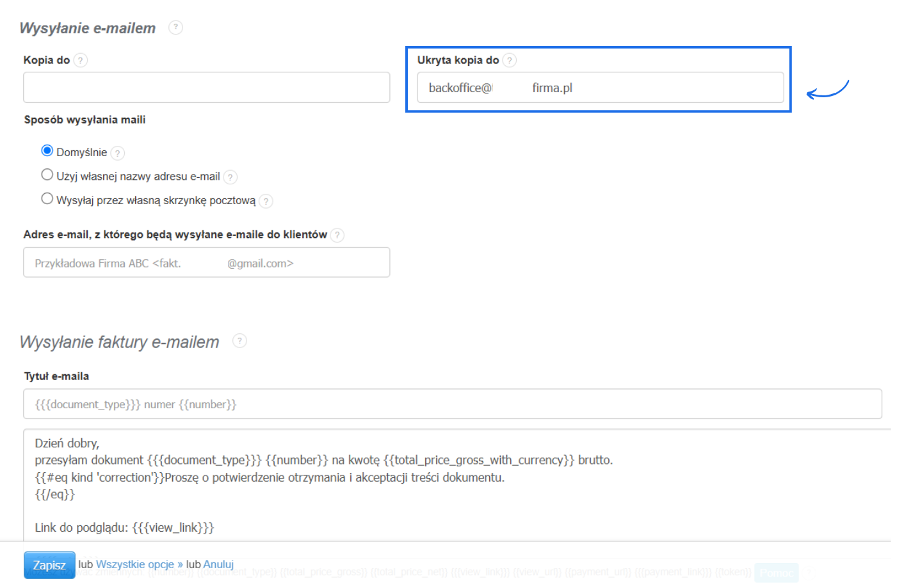Image resolution: width=904 pixels, height=588 pixels.
Task: Choose Użyj własnej nazwy adresu e-mail option
Action: click(47, 175)
